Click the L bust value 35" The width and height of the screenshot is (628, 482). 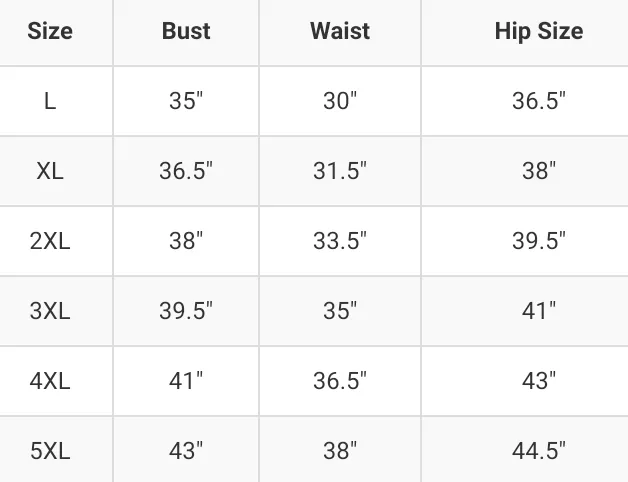[186, 101]
